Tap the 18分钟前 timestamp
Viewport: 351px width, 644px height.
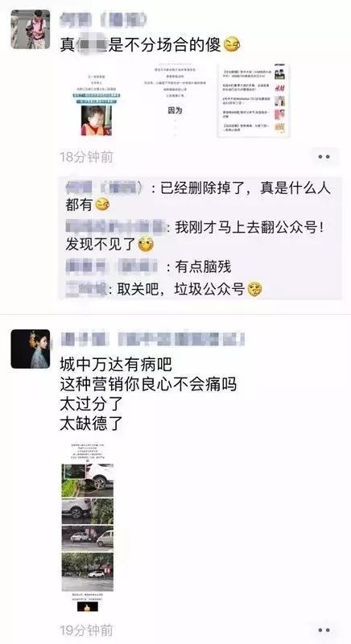[x=87, y=157]
